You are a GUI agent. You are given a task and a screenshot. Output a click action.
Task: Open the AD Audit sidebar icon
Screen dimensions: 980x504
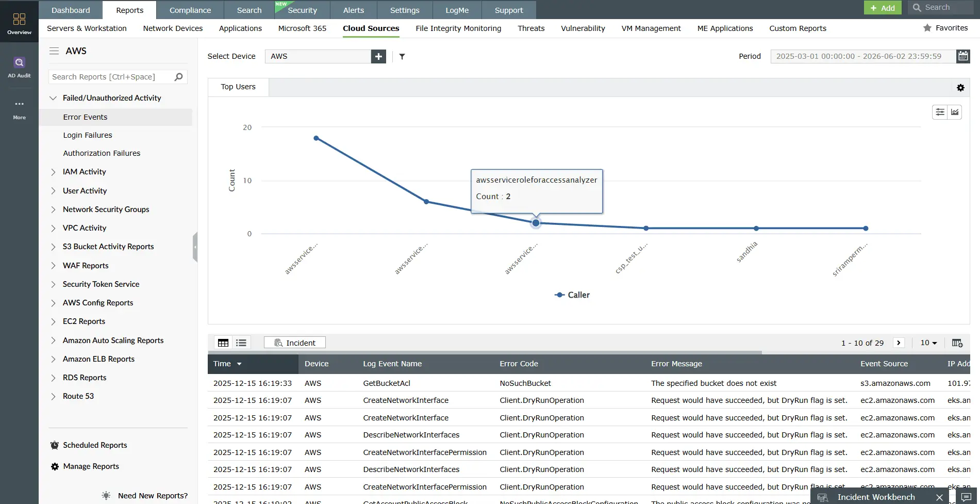19,67
